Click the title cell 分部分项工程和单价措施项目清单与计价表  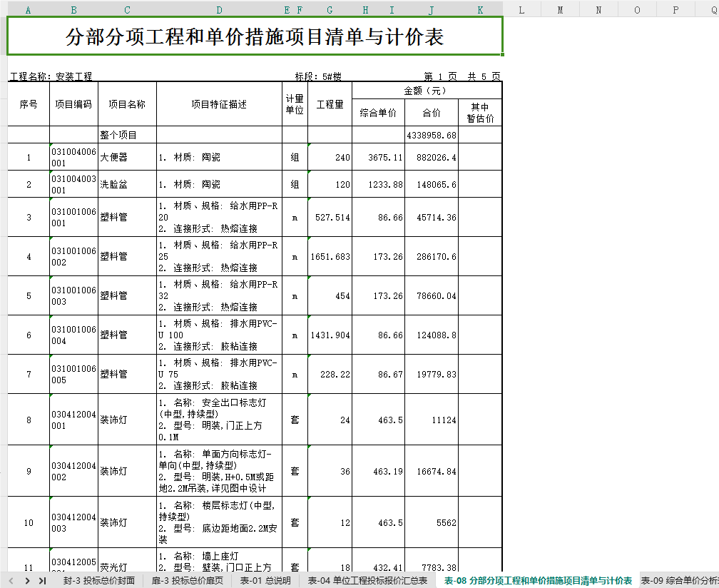[x=255, y=36]
